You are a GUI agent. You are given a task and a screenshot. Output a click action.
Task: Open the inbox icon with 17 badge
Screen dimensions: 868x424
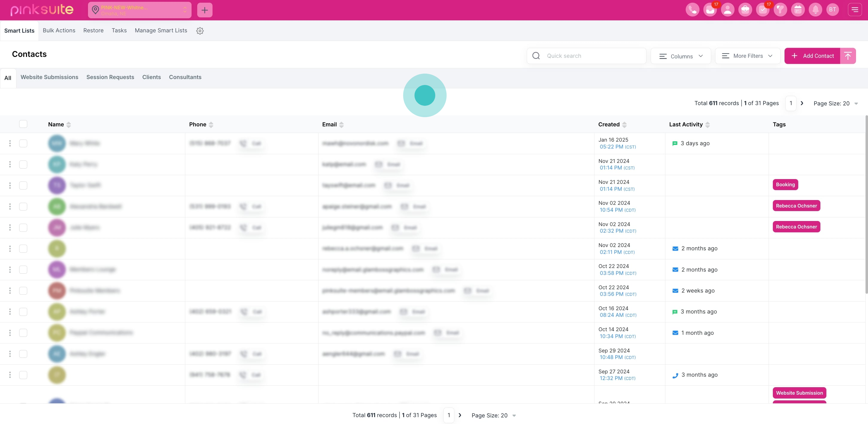(710, 10)
